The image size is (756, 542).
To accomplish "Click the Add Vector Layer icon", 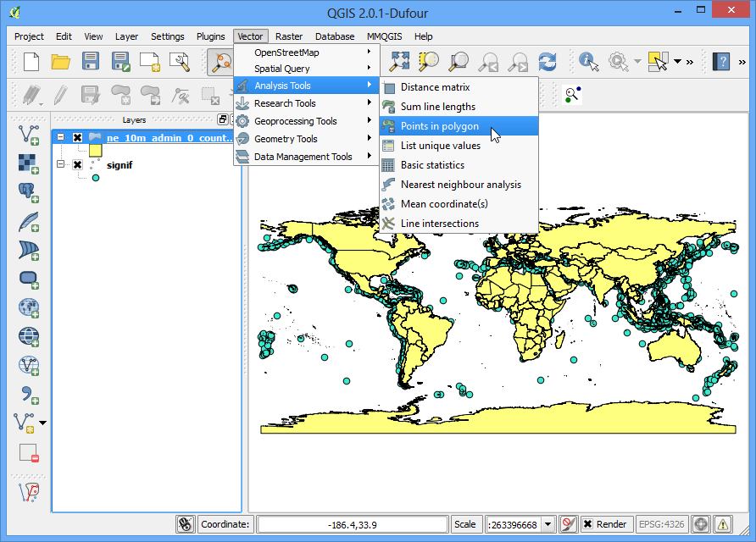I will (29, 135).
